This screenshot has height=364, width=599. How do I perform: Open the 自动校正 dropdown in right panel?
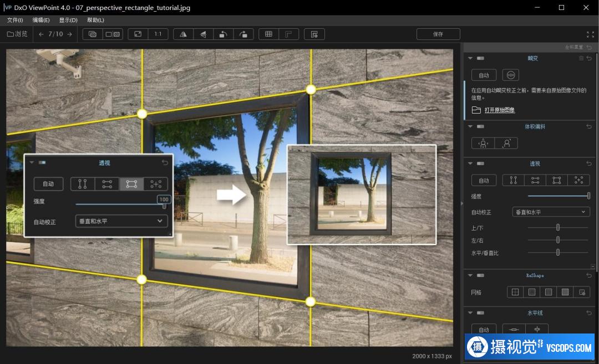pos(551,212)
